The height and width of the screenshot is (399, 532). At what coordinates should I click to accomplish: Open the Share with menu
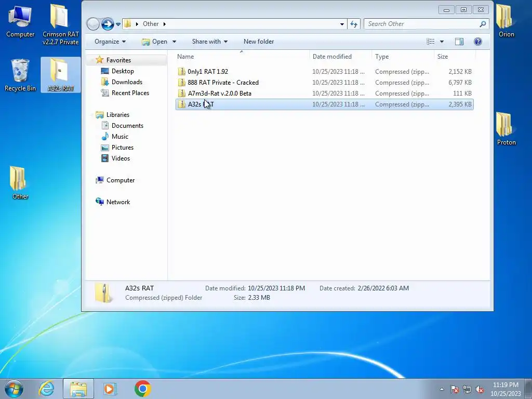click(210, 42)
